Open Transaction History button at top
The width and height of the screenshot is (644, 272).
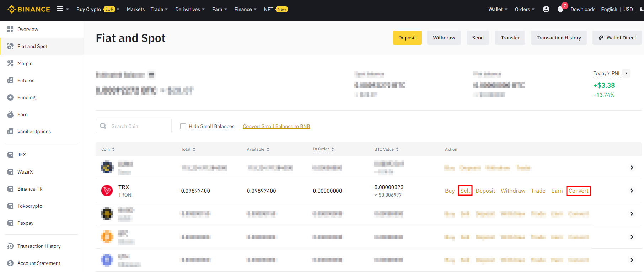(559, 38)
